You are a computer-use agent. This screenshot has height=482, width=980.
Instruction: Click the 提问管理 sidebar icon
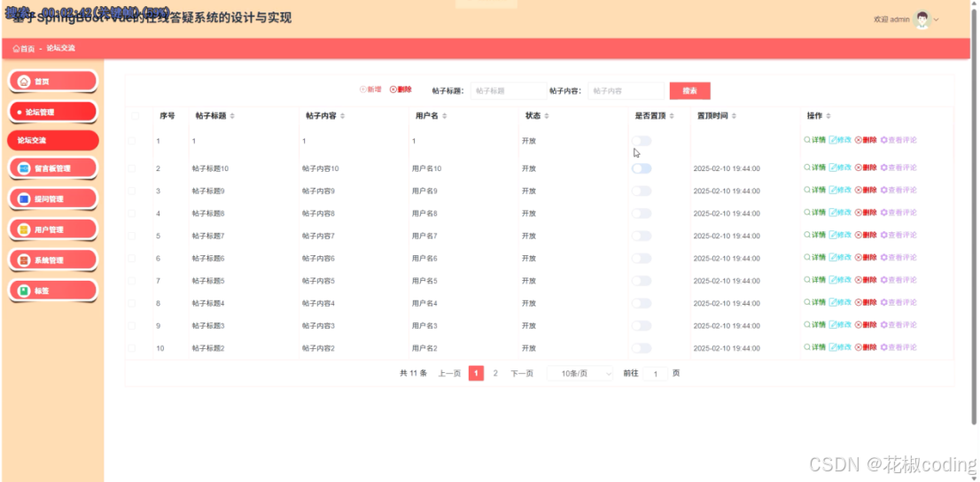[x=25, y=198]
